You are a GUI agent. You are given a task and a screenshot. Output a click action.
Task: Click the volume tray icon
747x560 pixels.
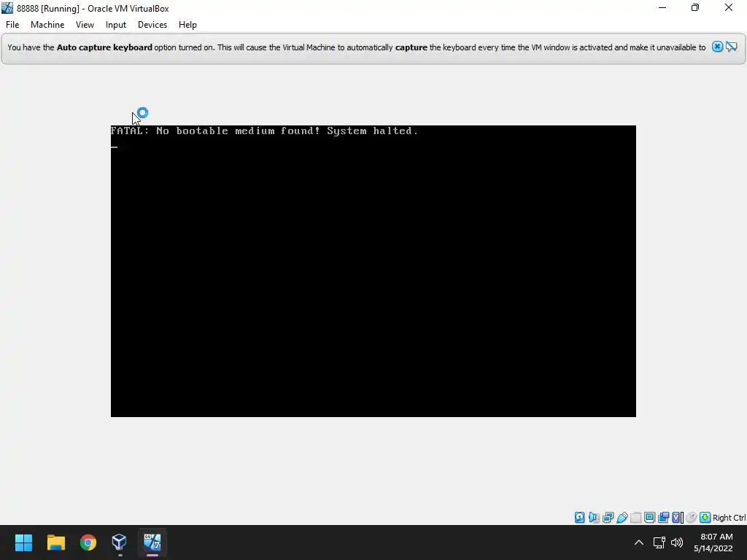point(676,542)
